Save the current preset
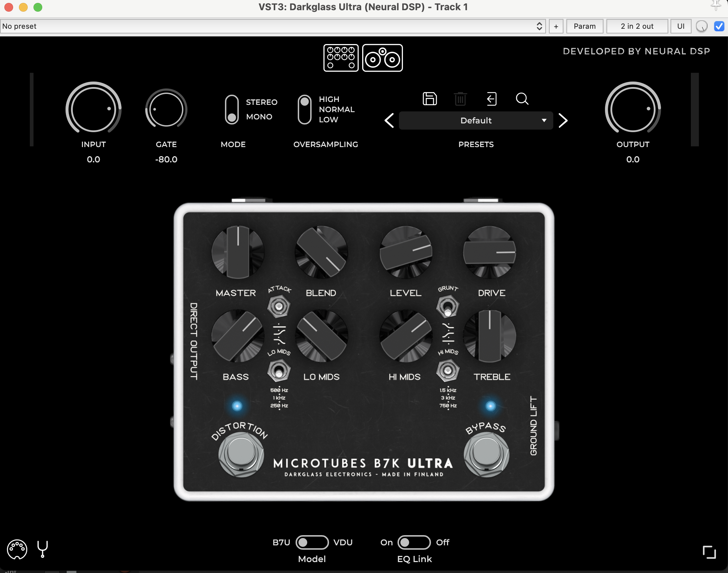 pos(430,99)
